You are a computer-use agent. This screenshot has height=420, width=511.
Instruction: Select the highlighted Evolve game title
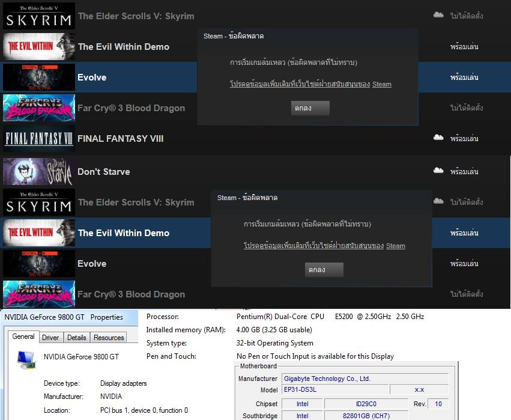tap(92, 78)
